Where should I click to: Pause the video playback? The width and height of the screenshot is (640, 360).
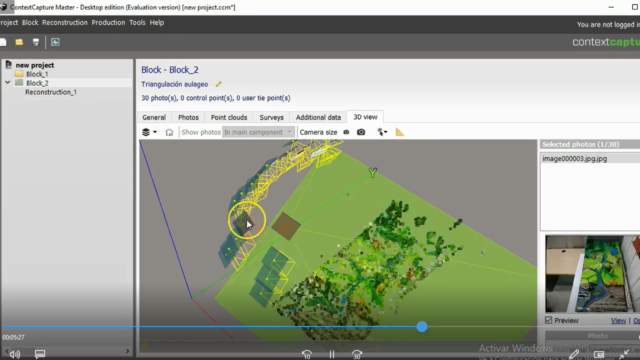click(332, 355)
